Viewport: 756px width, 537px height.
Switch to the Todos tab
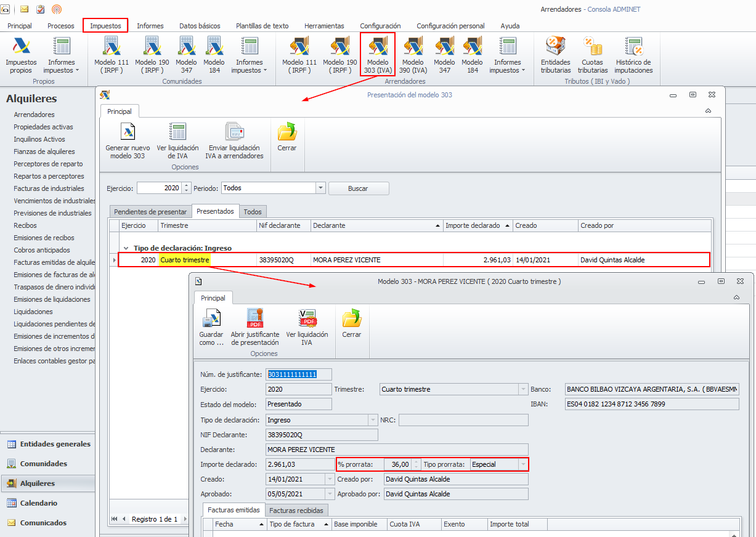click(x=253, y=211)
